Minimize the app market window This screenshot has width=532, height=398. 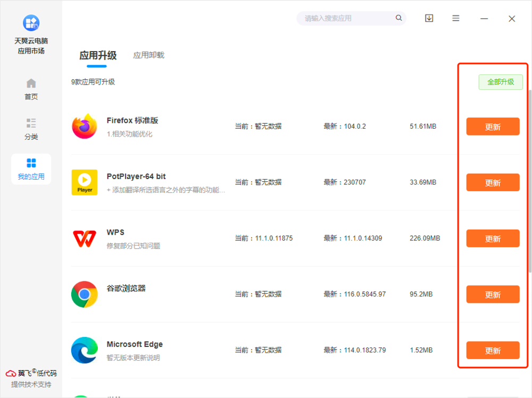(484, 19)
